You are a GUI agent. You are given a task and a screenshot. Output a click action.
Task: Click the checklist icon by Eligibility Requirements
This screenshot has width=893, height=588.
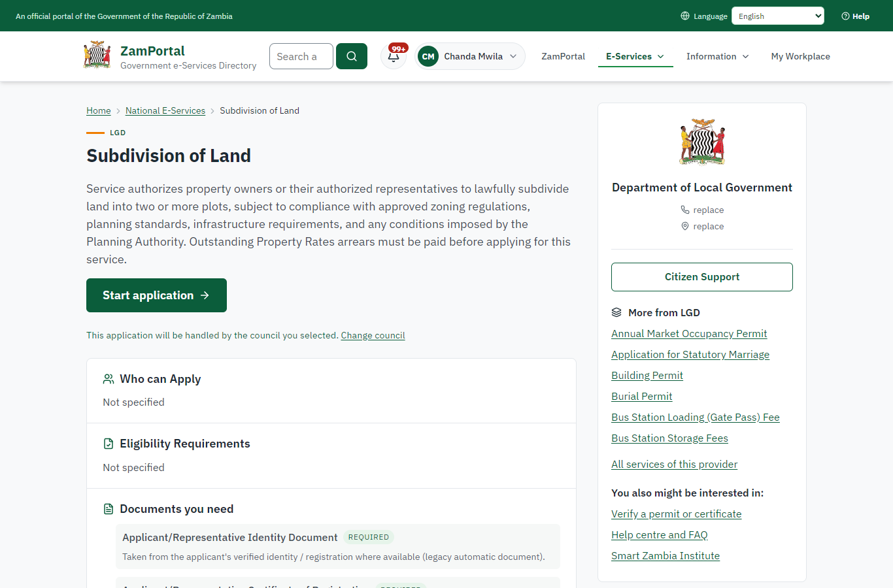(x=109, y=444)
